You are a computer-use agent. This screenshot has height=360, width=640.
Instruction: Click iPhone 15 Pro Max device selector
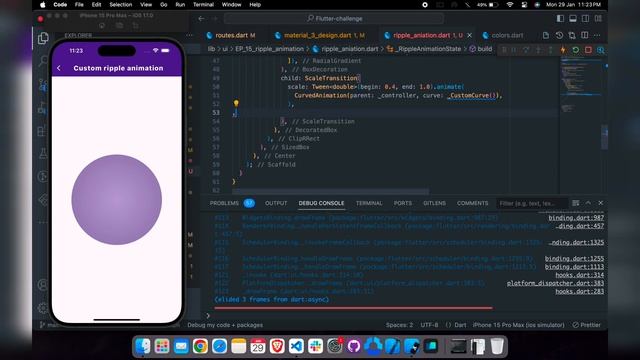[518, 325]
